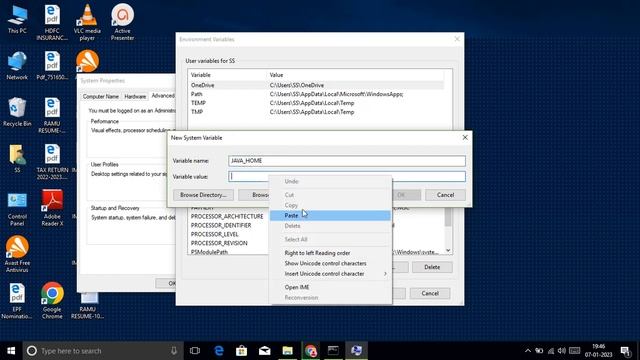Open Mail app from taskbar

[x=264, y=351]
